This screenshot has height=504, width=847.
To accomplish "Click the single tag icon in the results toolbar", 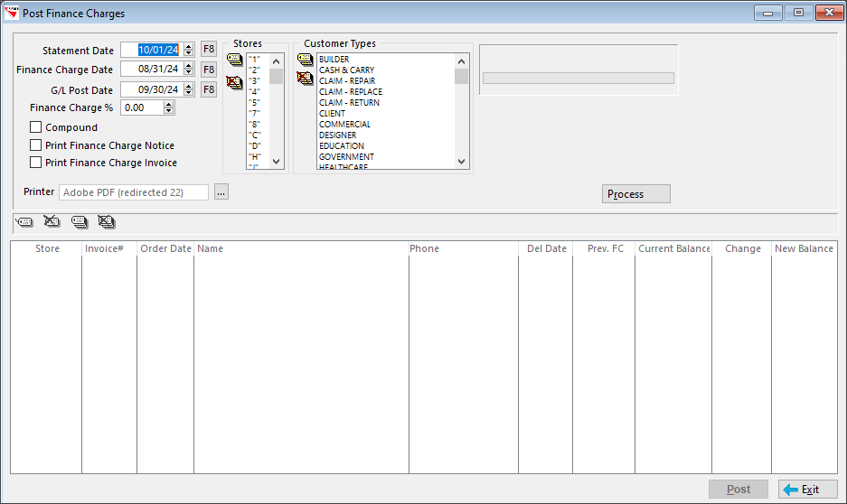I will [x=24, y=222].
